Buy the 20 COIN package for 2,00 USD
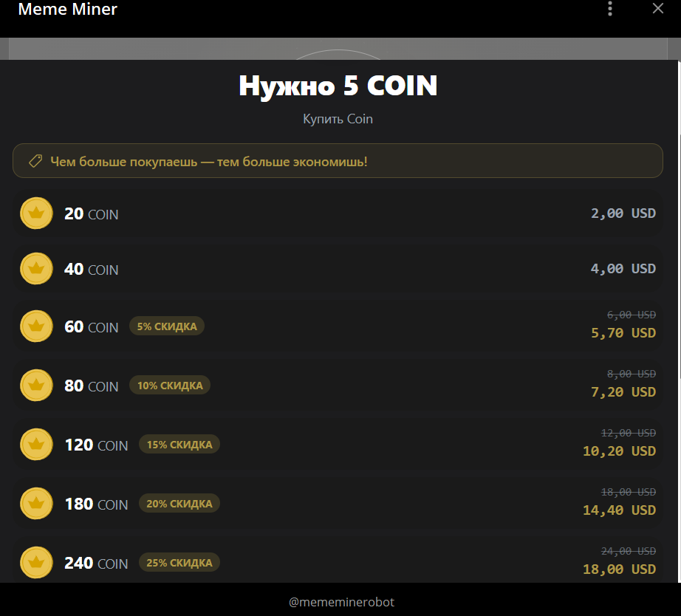The width and height of the screenshot is (681, 616). click(x=338, y=213)
